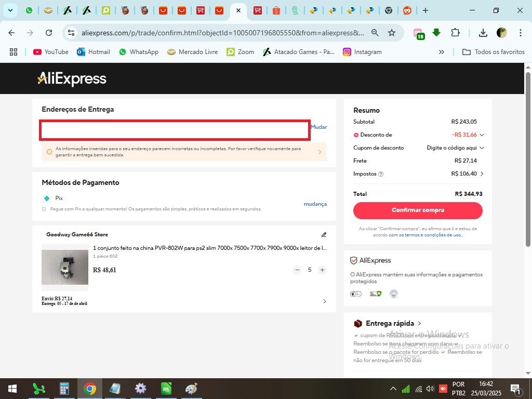Show hidden bookmarks overflow chevron
The width and height of the screenshot is (532, 399).
tap(442, 52)
